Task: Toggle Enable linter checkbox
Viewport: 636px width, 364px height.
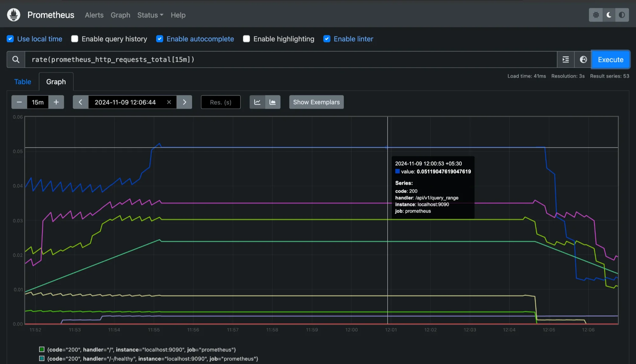Action: point(327,39)
